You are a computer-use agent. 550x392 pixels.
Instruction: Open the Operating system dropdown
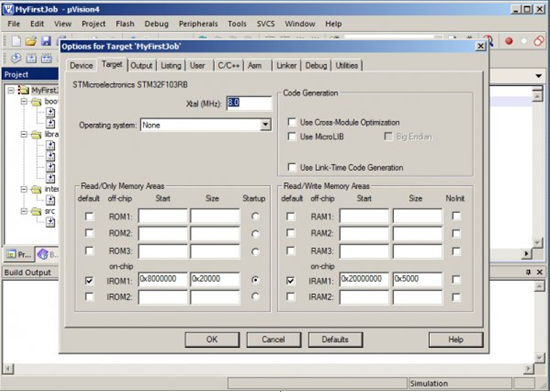(266, 125)
